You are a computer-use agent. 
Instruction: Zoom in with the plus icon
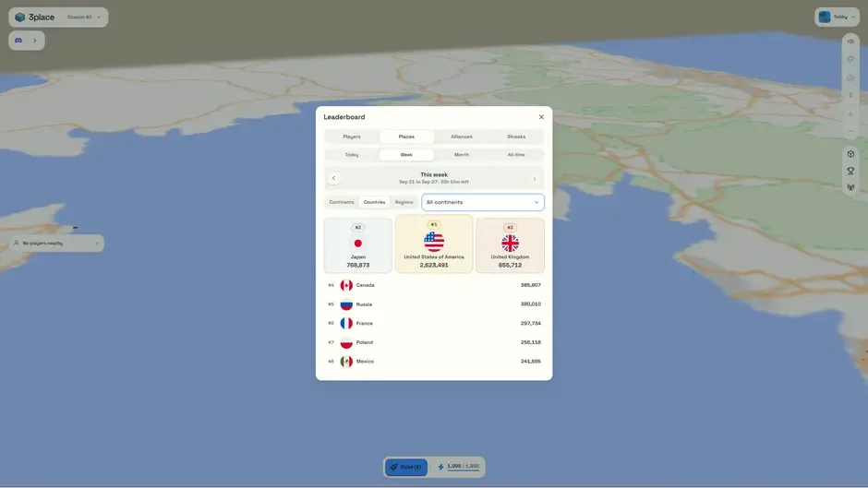click(x=850, y=114)
